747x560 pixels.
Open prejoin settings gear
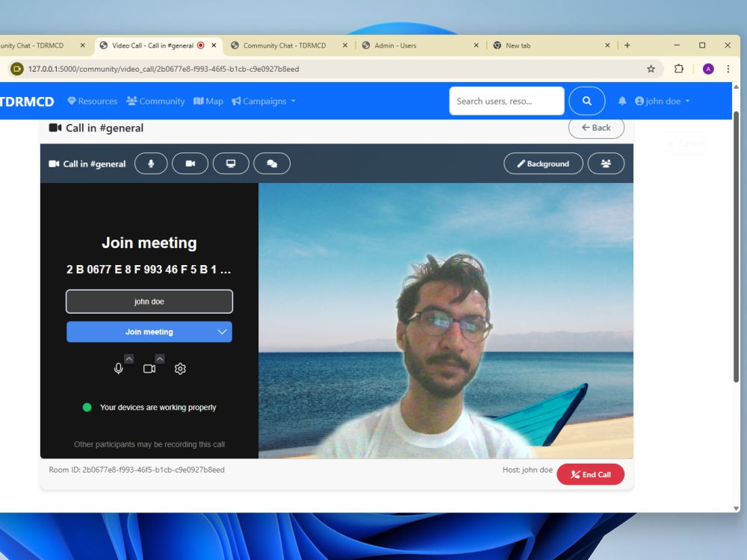tap(180, 369)
